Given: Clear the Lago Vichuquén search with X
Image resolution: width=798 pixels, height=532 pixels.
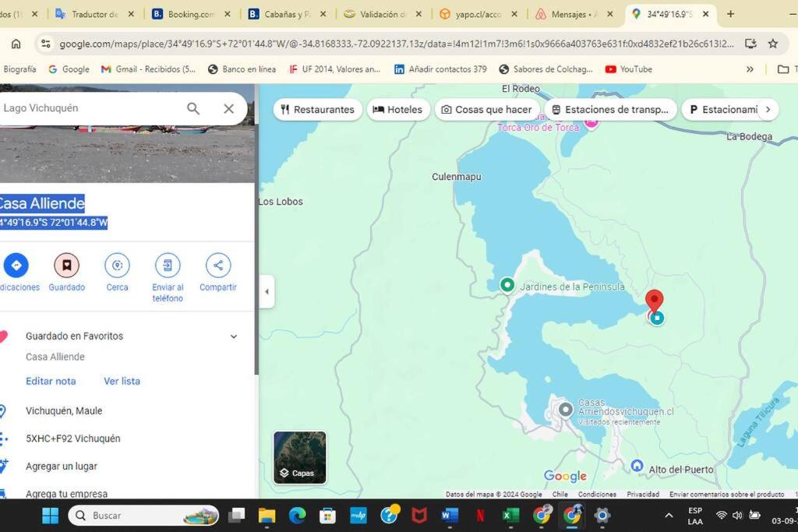Looking at the screenshot, I should 229,108.
